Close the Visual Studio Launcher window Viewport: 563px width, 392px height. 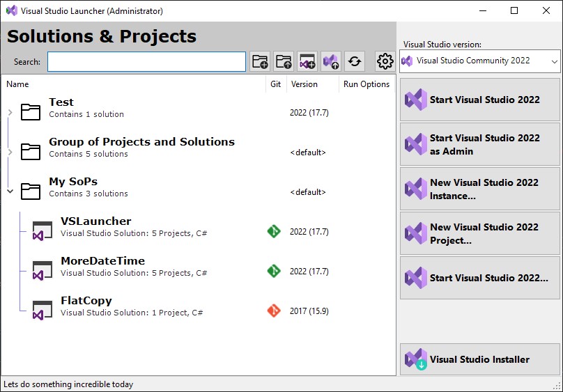click(x=546, y=10)
